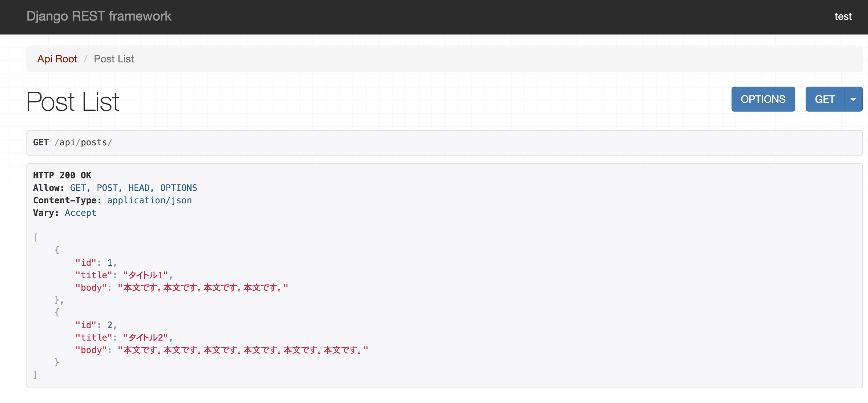Screen dimensions: 868x403
Task: Select the タイトル1 title value
Action: tap(146, 275)
